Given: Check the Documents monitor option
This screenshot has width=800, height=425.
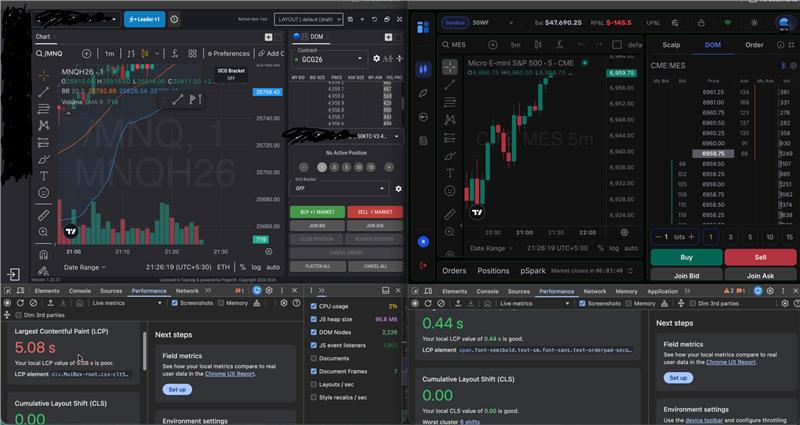Looking at the screenshot, I should pyautogui.click(x=314, y=358).
